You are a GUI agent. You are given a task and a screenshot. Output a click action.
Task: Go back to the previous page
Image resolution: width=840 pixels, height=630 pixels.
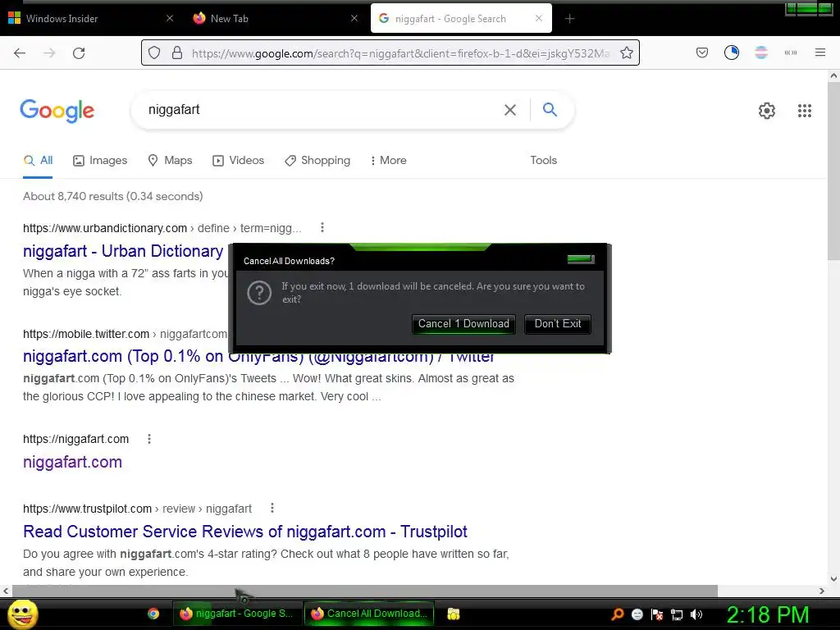[20, 53]
